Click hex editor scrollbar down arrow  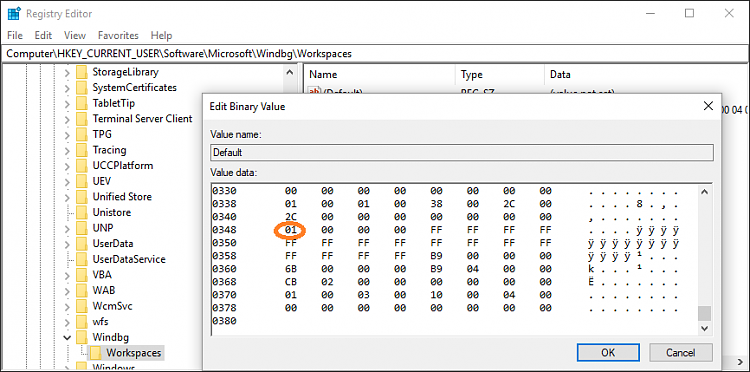704,328
